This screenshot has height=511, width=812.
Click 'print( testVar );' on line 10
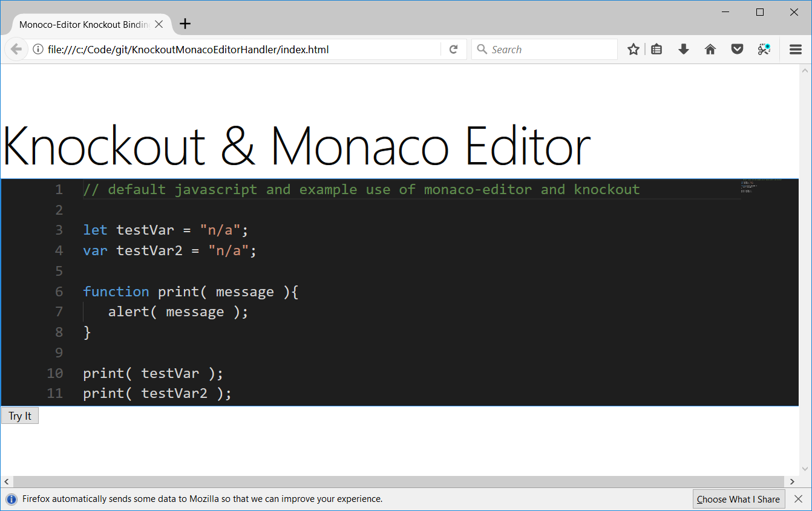click(153, 373)
